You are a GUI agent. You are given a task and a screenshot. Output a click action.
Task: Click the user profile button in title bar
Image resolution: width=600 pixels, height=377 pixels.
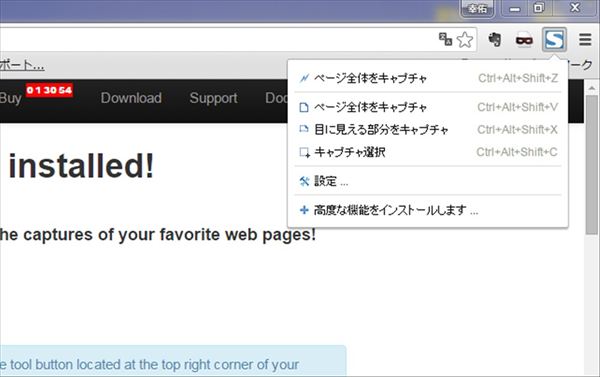click(478, 8)
